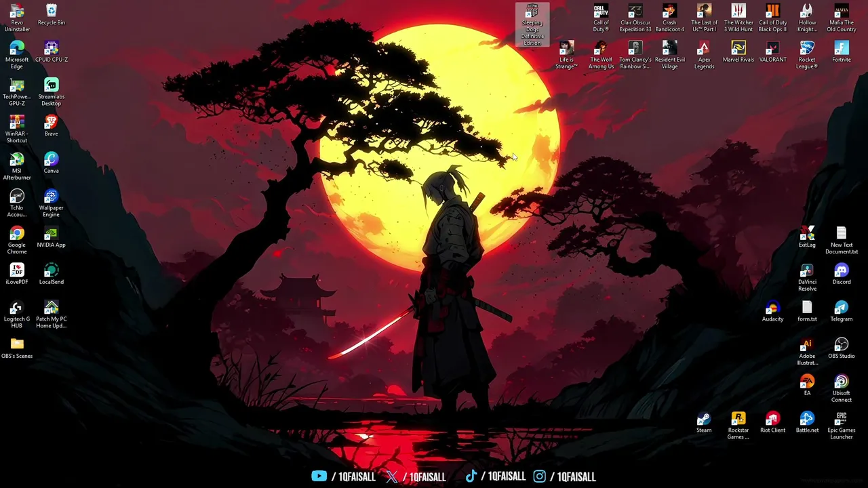868x488 pixels.
Task: Open Mafia The Old Country icon
Action: point(842,18)
